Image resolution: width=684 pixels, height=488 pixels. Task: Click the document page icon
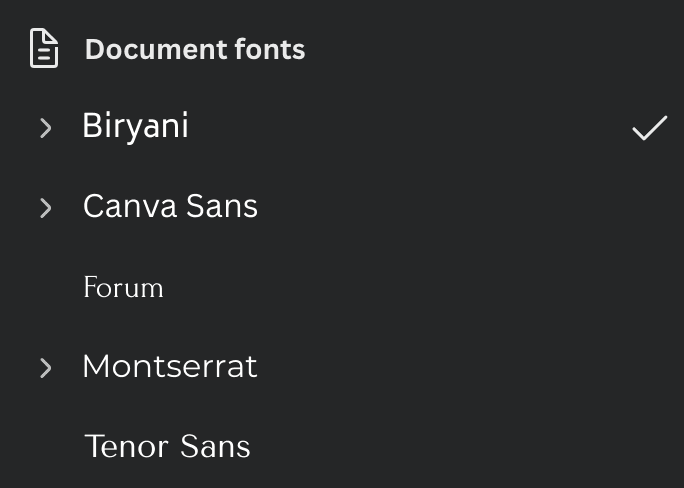click(x=44, y=49)
